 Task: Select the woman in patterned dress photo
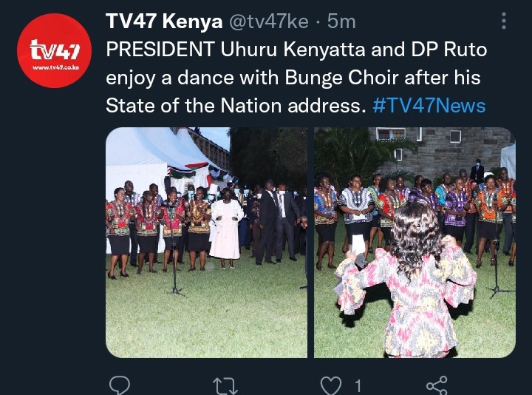click(415, 243)
